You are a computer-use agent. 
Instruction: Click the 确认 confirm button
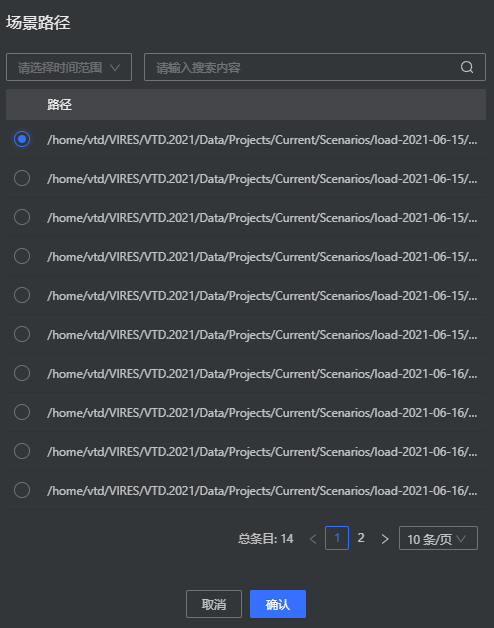click(x=278, y=604)
